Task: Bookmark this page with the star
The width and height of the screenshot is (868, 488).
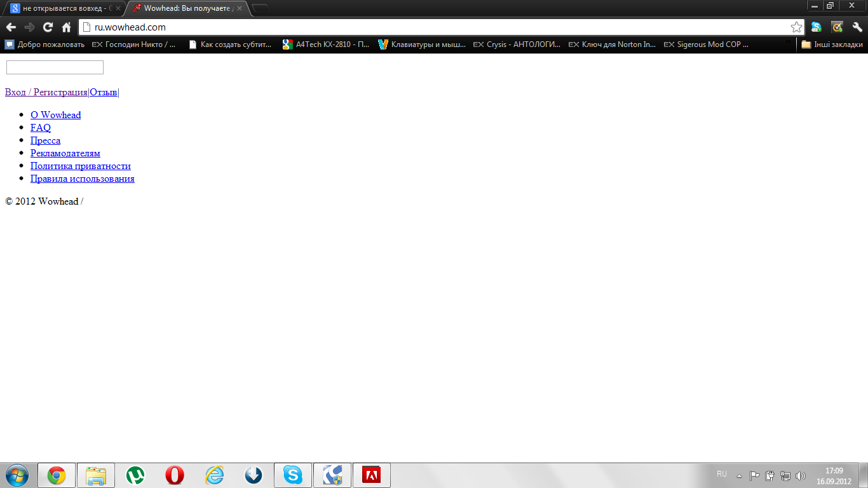Action: [x=796, y=27]
